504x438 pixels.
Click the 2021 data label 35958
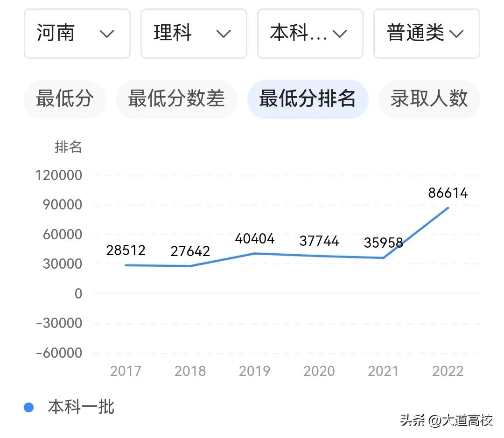384,243
